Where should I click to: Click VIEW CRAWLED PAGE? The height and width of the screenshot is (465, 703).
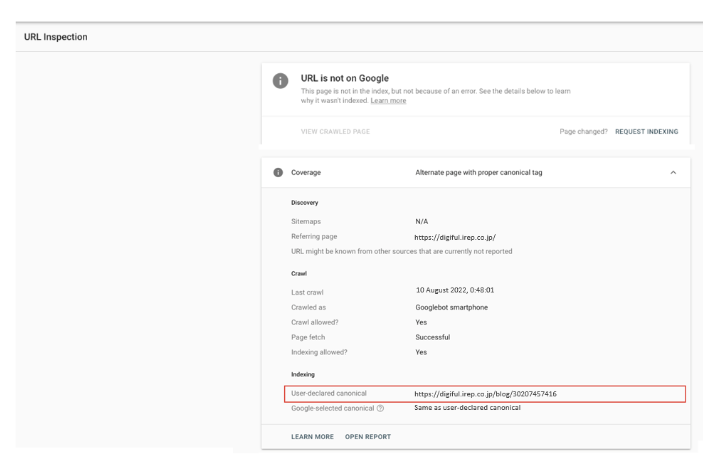tap(335, 131)
